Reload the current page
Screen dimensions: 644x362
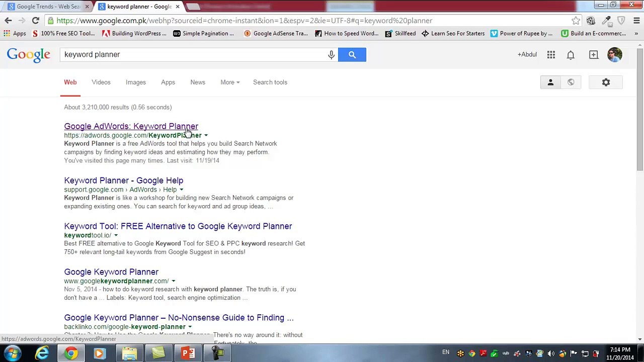(35, 21)
